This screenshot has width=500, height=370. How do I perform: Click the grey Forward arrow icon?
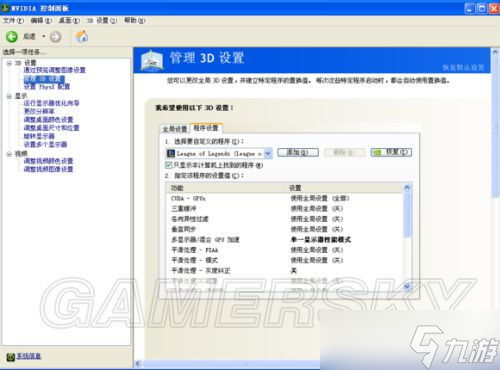click(x=56, y=37)
